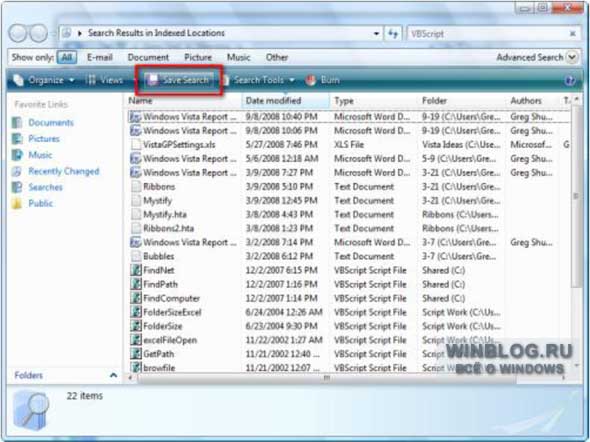
Task: Click the GetPath script file icon
Action: click(x=136, y=354)
